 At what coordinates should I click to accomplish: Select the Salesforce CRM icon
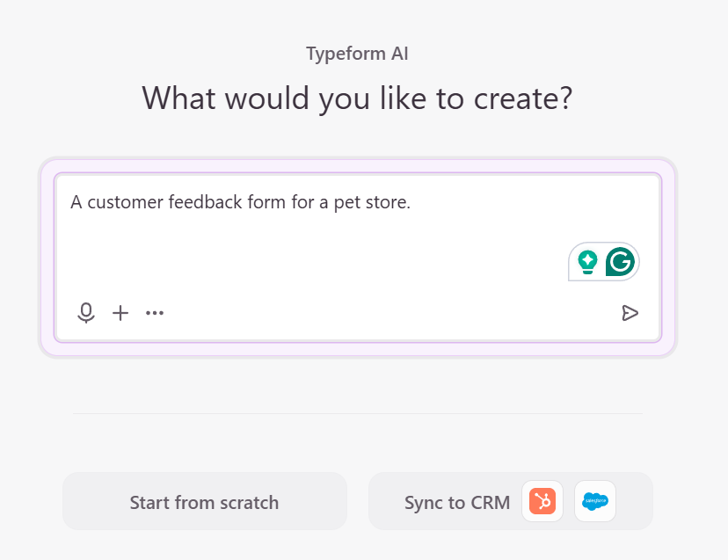pyautogui.click(x=594, y=501)
